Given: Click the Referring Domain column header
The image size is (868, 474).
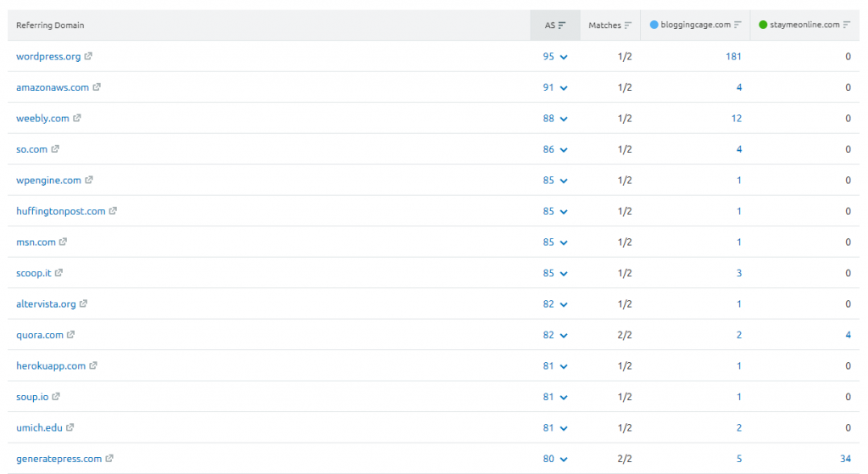Looking at the screenshot, I should pos(50,25).
